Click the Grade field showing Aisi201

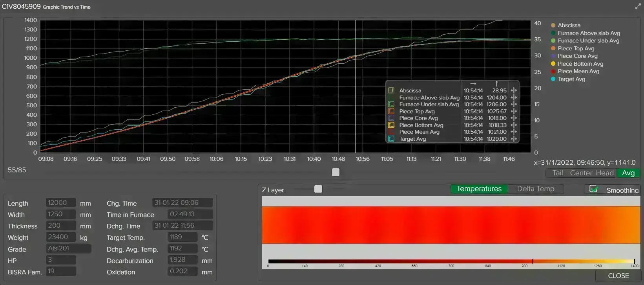(x=69, y=248)
